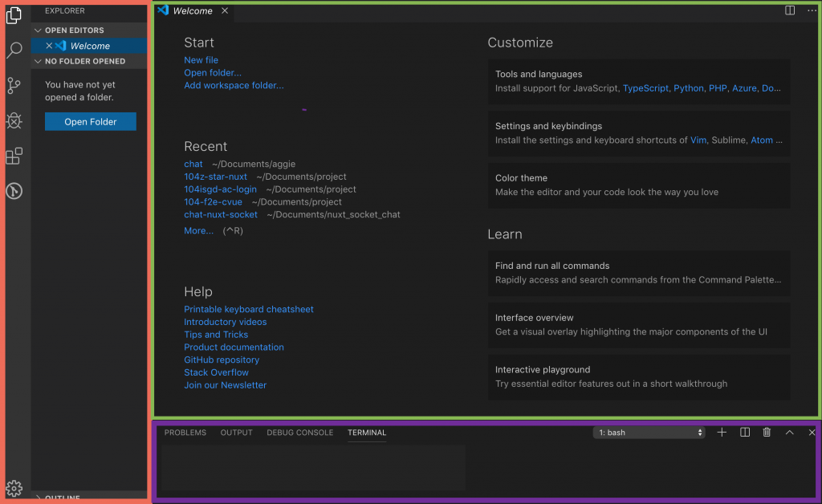
Task: Kill the terminal with trash icon
Action: [x=767, y=433]
